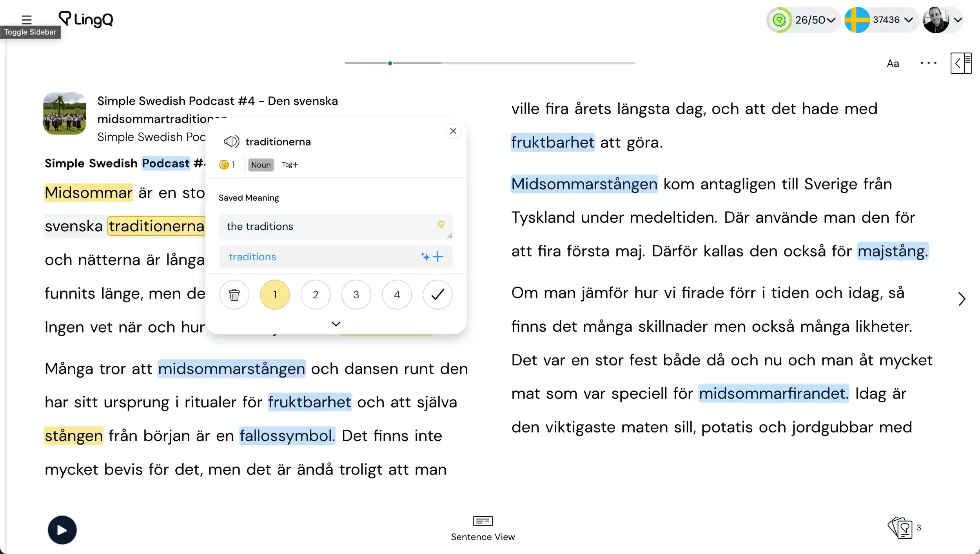Open the daily goal 26/50 dropdown

[803, 20]
